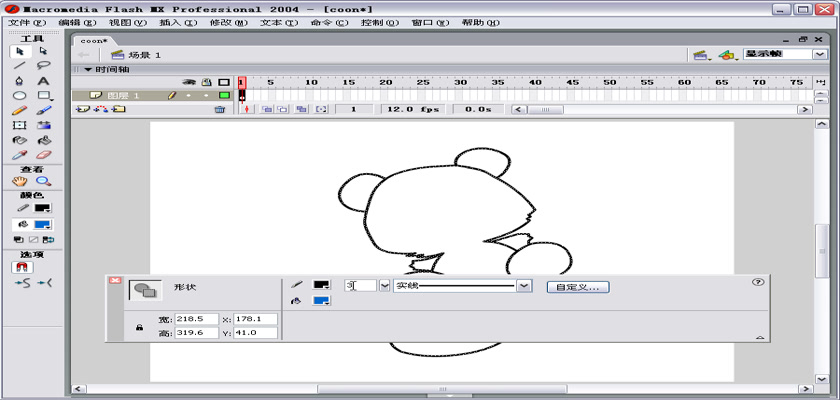Open the stage zoom dropdown
The height and width of the screenshot is (400, 840).
tap(820, 54)
